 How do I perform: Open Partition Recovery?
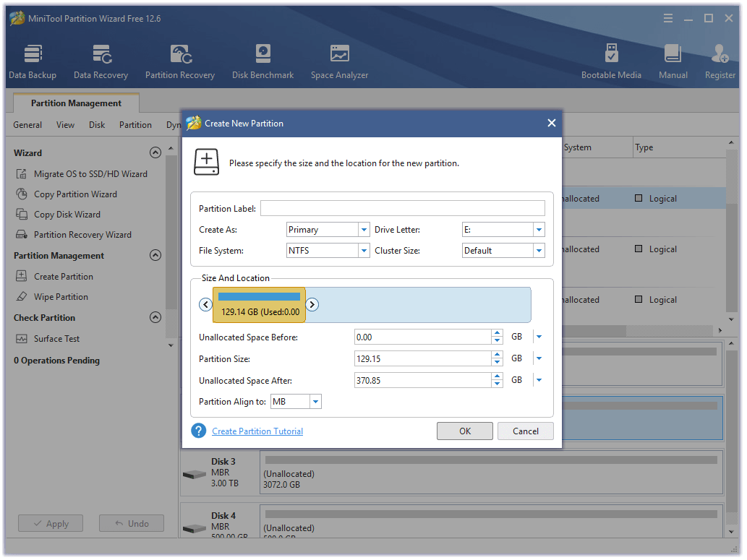pos(179,61)
